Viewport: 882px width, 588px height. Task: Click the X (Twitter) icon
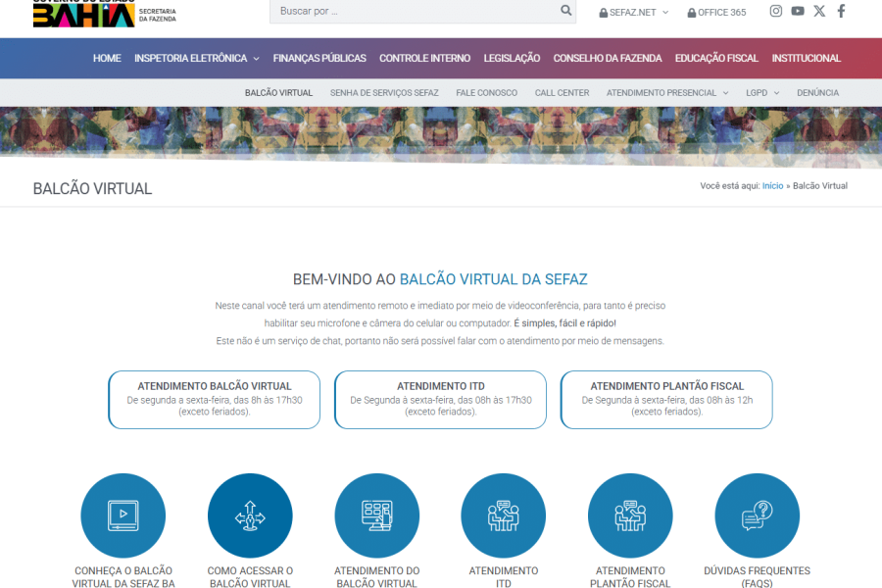pos(819,11)
